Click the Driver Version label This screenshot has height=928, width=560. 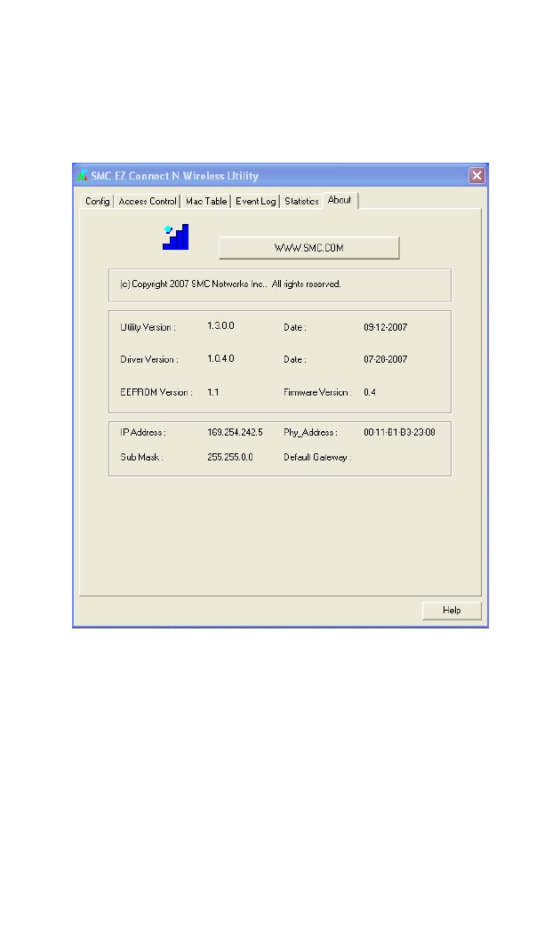[149, 359]
